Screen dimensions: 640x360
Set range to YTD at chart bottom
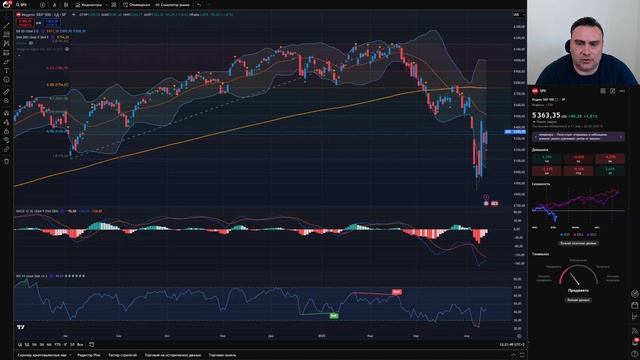pos(57,345)
